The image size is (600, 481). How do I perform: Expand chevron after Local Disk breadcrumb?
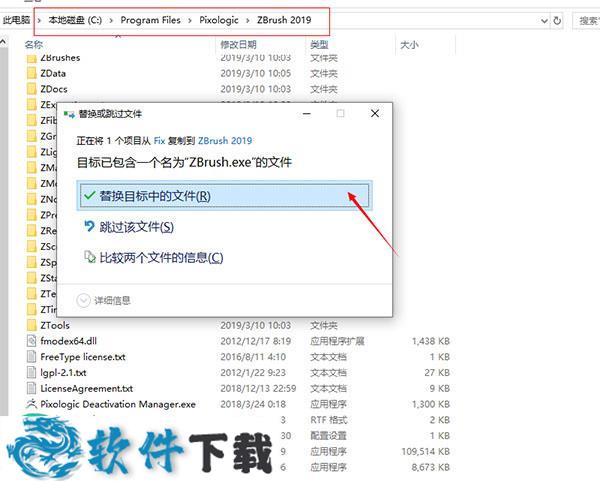click(x=111, y=20)
